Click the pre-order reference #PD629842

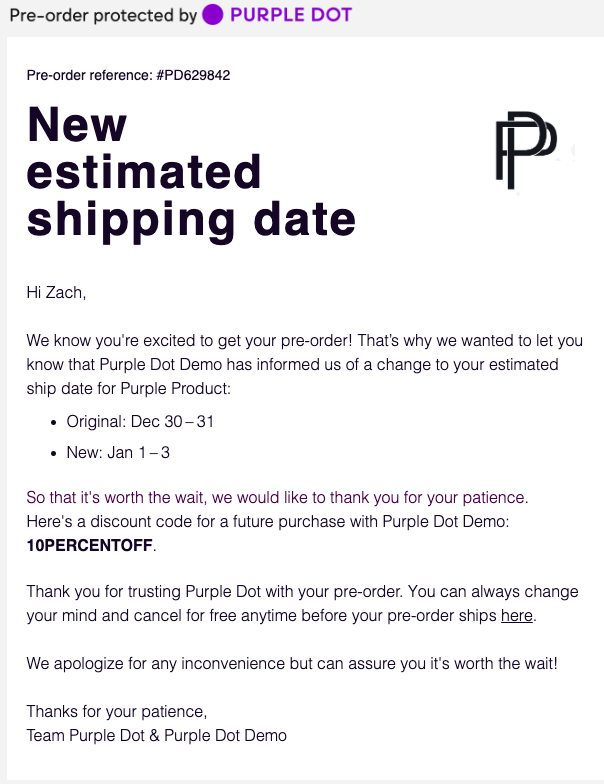[129, 75]
